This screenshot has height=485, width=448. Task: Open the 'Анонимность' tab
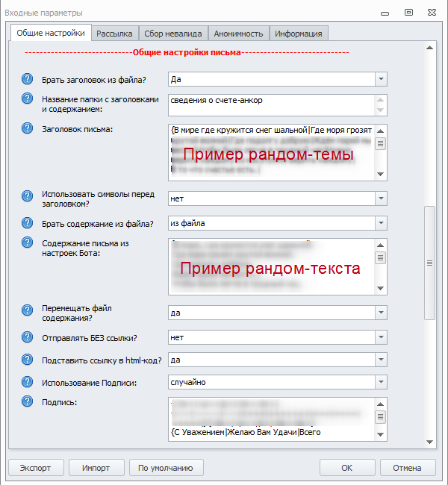[x=238, y=34]
